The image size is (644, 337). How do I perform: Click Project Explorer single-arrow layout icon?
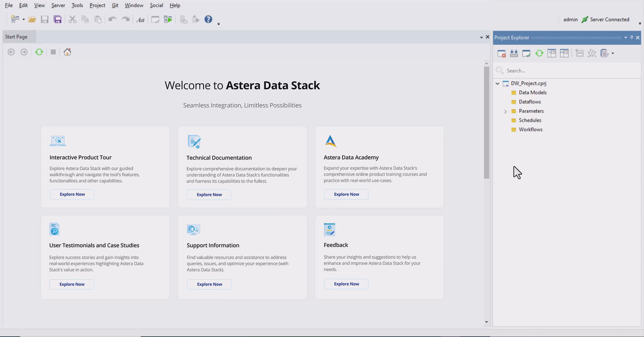click(x=552, y=53)
